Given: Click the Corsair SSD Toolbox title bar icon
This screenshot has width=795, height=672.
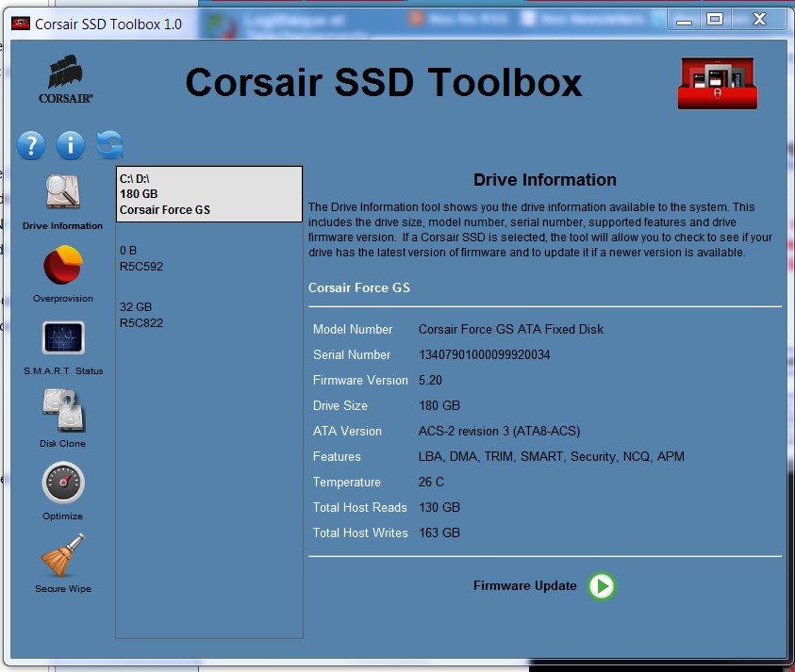Looking at the screenshot, I should coord(21,24).
